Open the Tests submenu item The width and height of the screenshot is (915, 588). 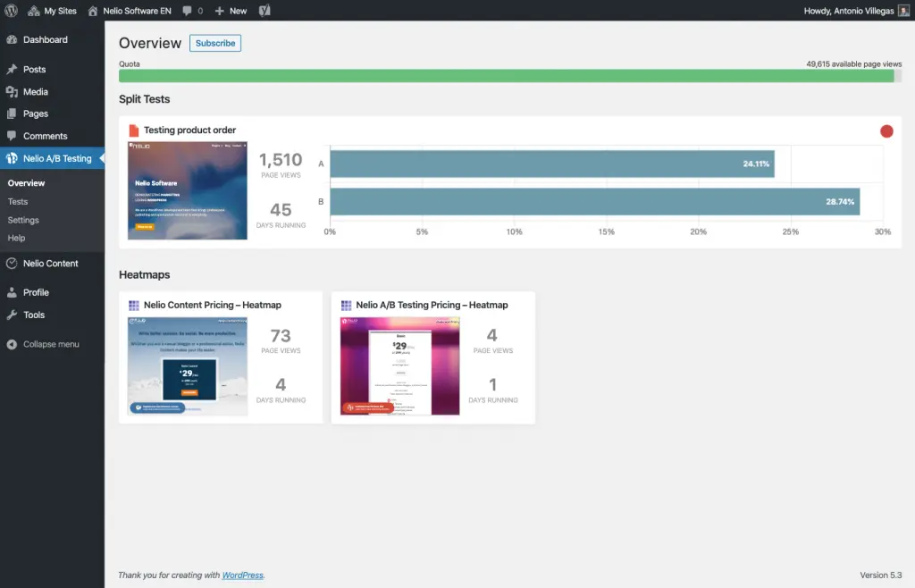(18, 202)
